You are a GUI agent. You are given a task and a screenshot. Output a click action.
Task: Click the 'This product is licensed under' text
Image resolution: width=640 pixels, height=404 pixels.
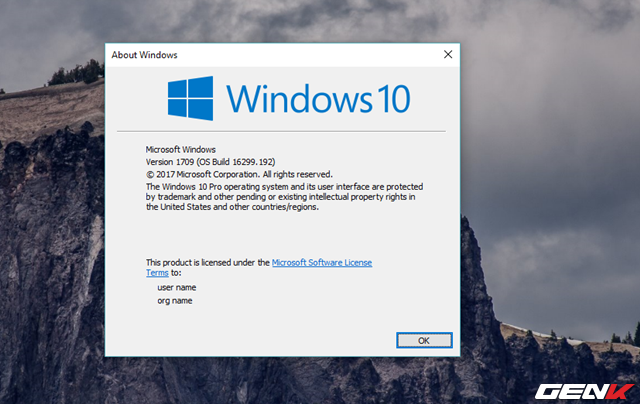click(x=208, y=262)
